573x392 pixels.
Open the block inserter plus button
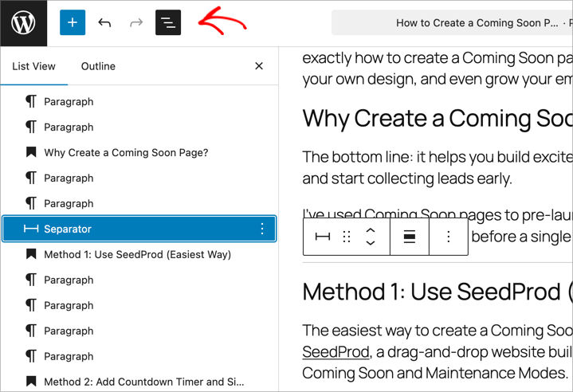point(73,22)
